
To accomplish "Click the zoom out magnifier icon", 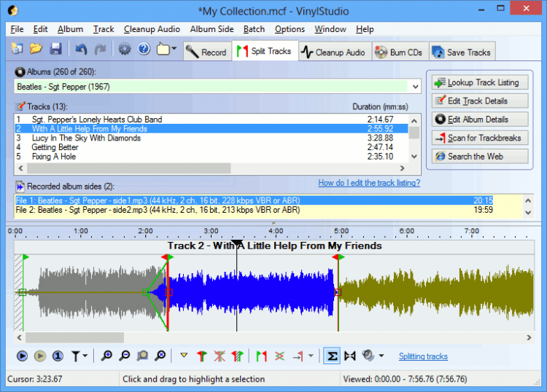I will pyautogui.click(x=125, y=356).
